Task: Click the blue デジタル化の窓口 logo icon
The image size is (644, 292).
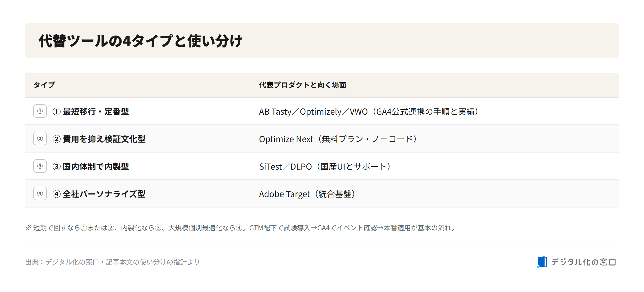Action: (x=542, y=262)
